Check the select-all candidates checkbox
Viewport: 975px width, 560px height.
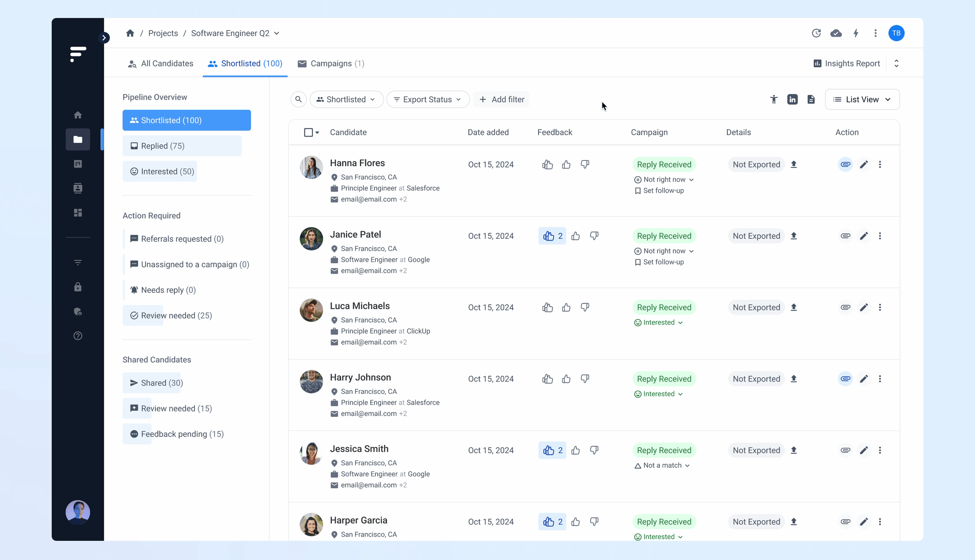pyautogui.click(x=308, y=132)
